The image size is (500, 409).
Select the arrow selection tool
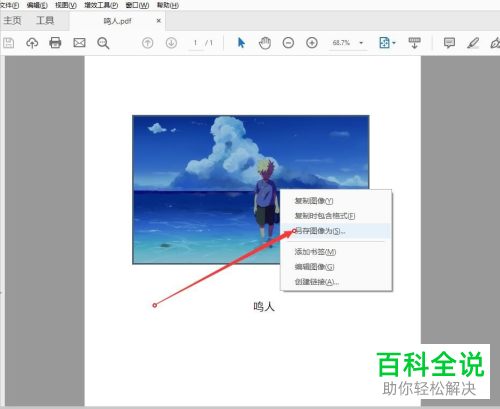[x=241, y=43]
